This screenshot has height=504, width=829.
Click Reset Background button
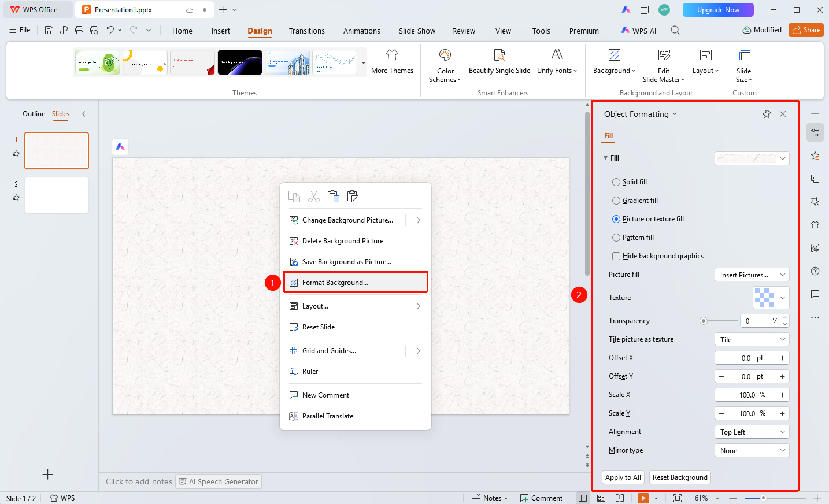point(680,477)
